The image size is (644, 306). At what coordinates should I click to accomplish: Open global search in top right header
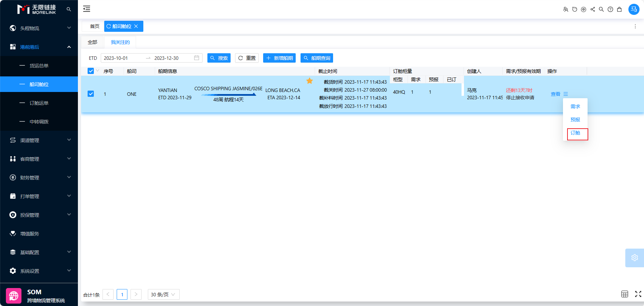601,9
